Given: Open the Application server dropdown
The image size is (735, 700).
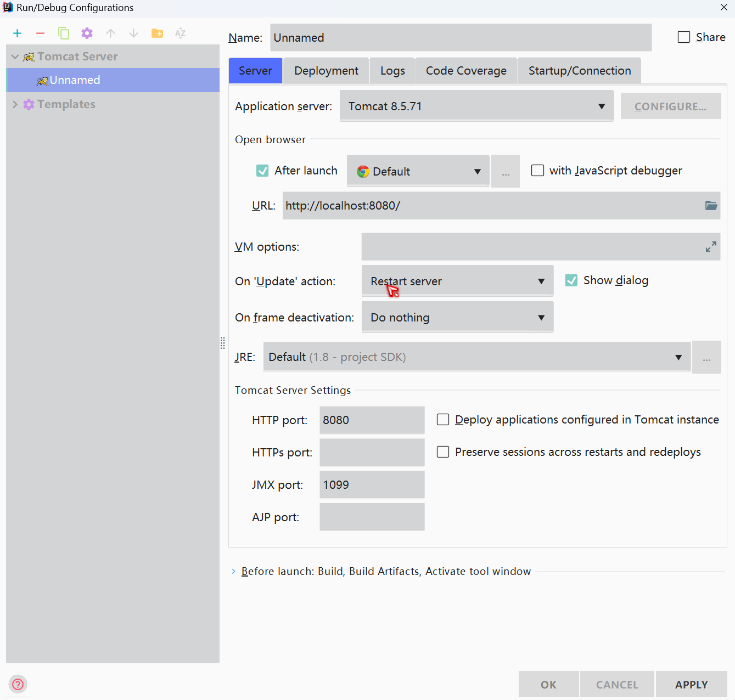Looking at the screenshot, I should tap(476, 106).
